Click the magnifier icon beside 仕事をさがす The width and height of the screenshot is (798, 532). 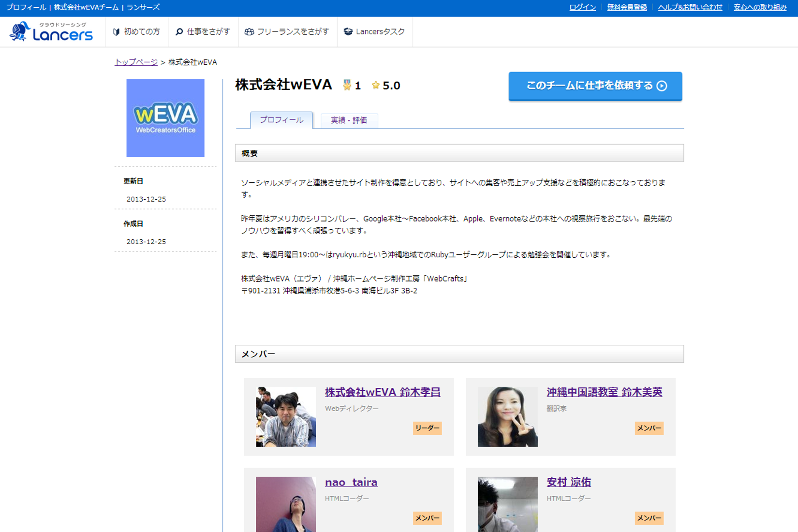click(x=179, y=32)
